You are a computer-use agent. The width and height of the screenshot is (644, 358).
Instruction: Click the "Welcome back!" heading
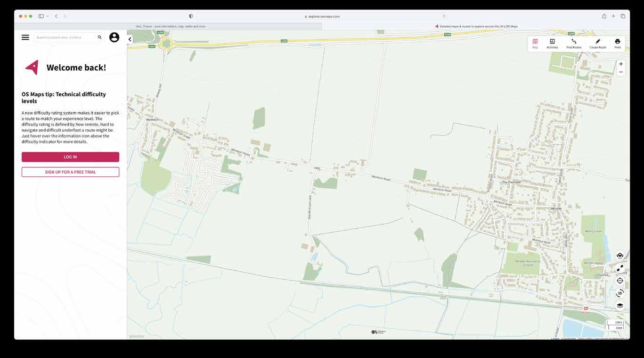point(76,67)
